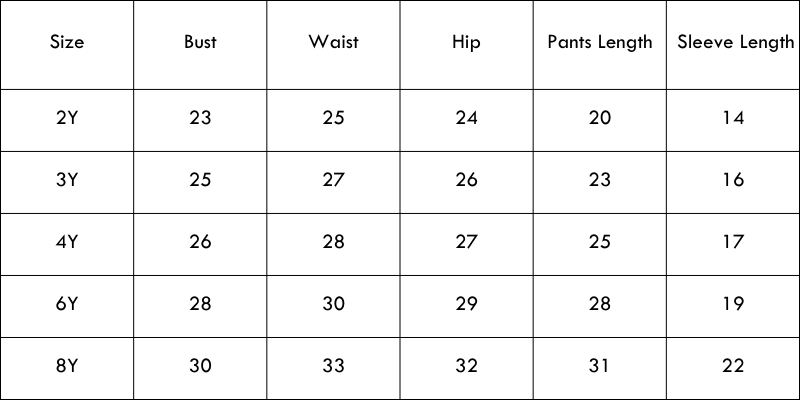The width and height of the screenshot is (800, 400).
Task: Select Pants Length value for size 6Y
Action: click(x=600, y=304)
